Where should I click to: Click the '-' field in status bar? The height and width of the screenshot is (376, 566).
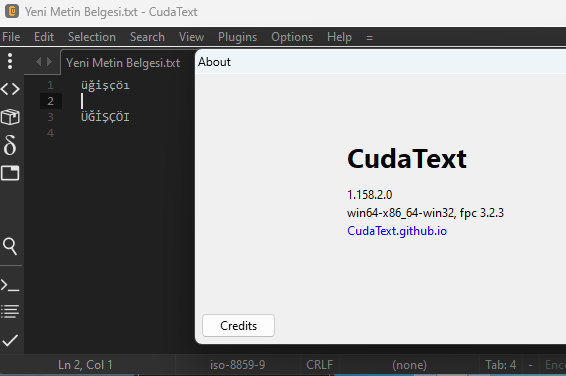[530, 365]
